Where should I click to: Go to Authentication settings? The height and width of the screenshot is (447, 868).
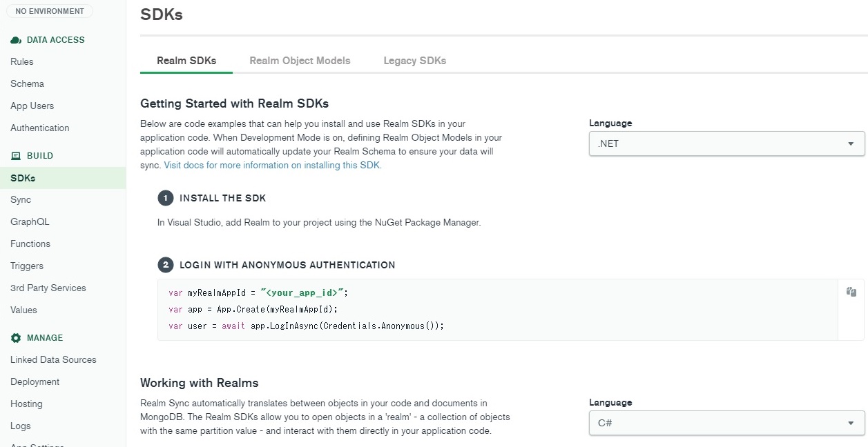click(40, 128)
